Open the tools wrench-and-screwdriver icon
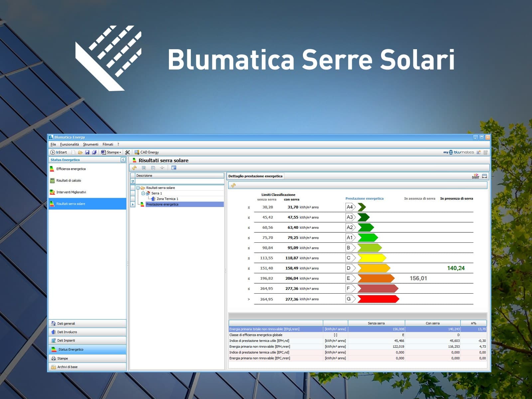 click(127, 152)
